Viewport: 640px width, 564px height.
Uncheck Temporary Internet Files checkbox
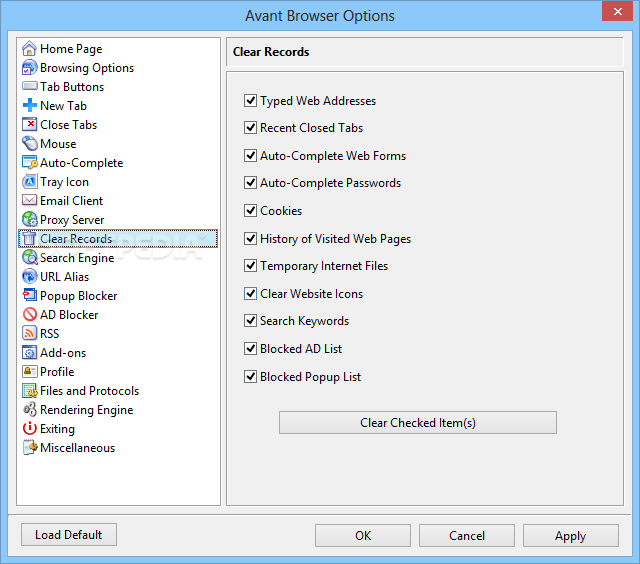[x=250, y=266]
